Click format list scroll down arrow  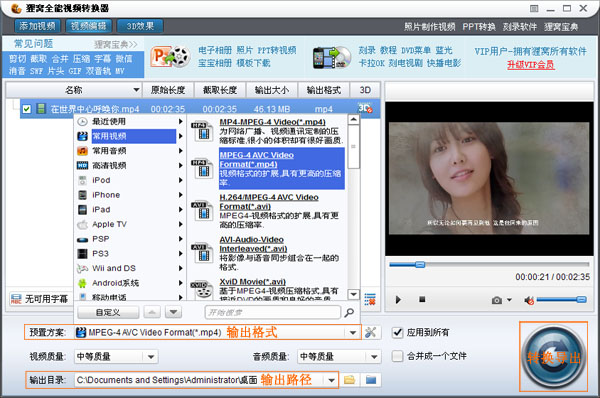tap(354, 294)
